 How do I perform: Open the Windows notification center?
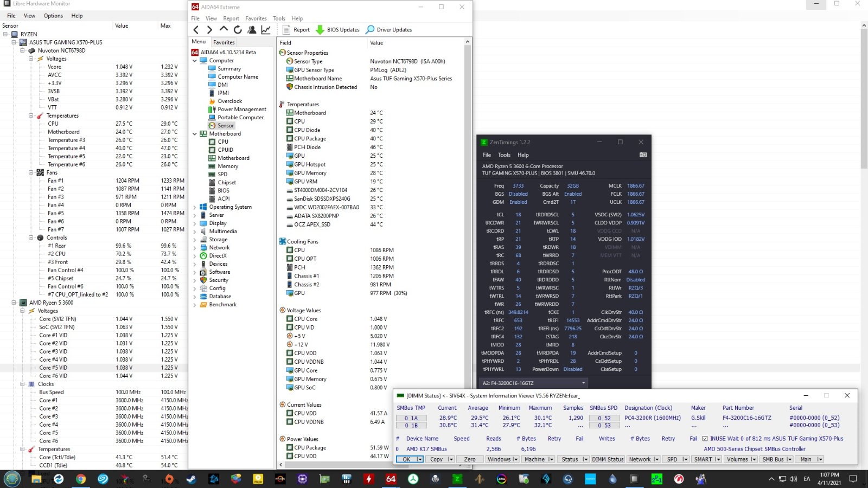[x=853, y=479]
